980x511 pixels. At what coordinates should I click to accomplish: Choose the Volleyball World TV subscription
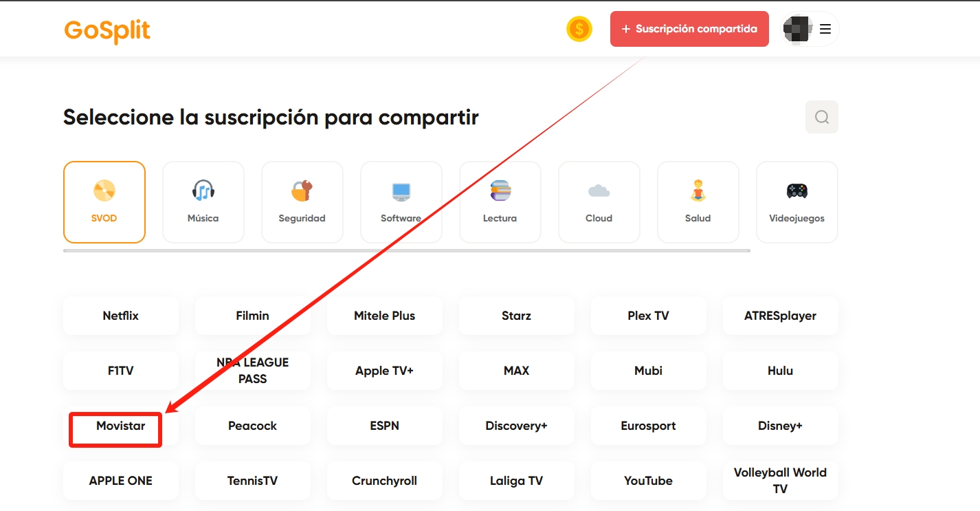[781, 481]
